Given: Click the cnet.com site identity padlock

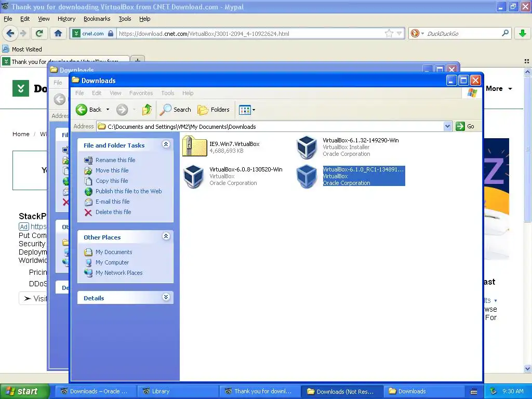Looking at the screenshot, I should click(111, 34).
